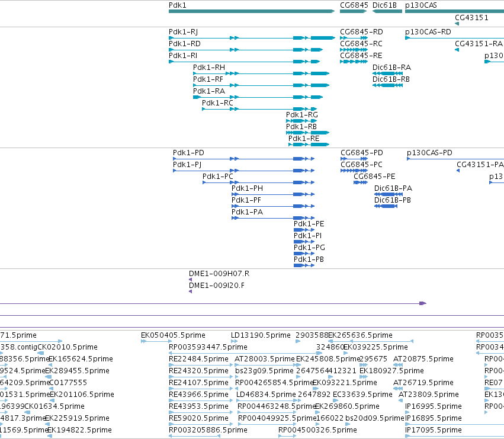Image resolution: width=504 pixels, height=439 pixels.
Task: Open protein p130CAS-PD
Action: (x=455, y=159)
